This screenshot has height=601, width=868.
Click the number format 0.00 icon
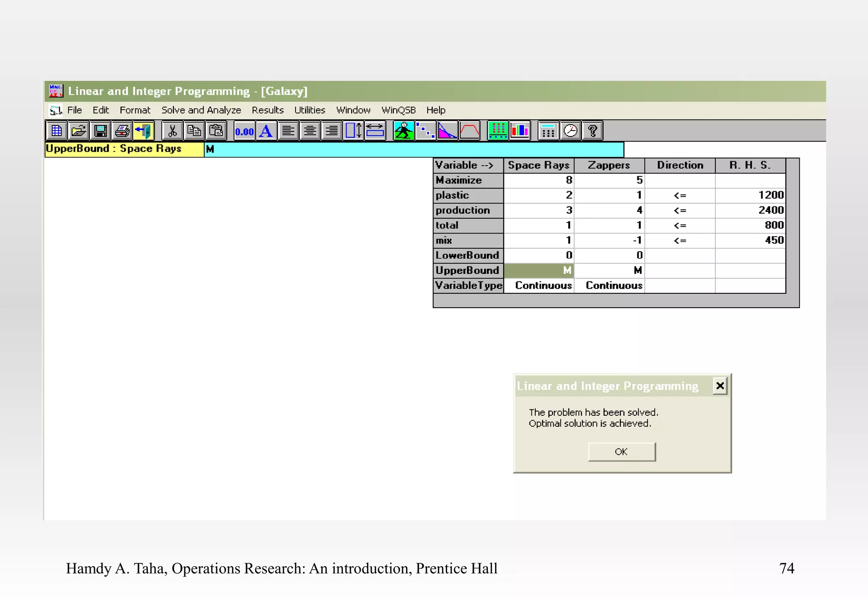[245, 131]
